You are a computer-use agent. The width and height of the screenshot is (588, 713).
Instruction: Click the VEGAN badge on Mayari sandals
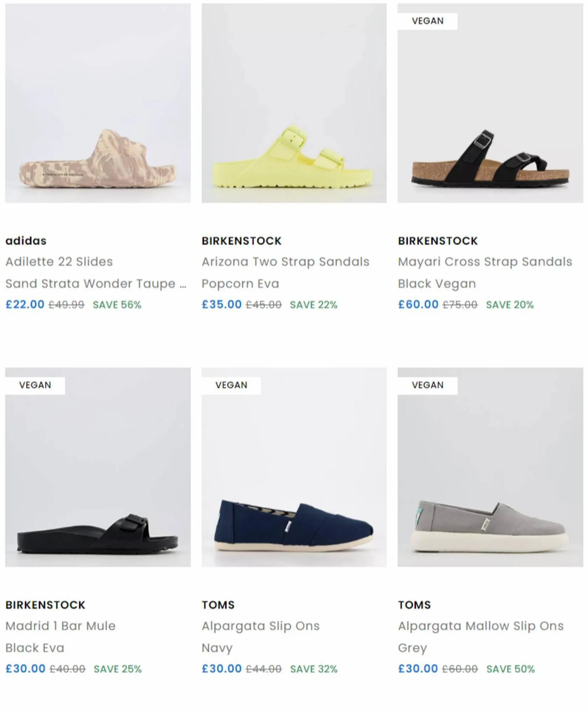(428, 21)
